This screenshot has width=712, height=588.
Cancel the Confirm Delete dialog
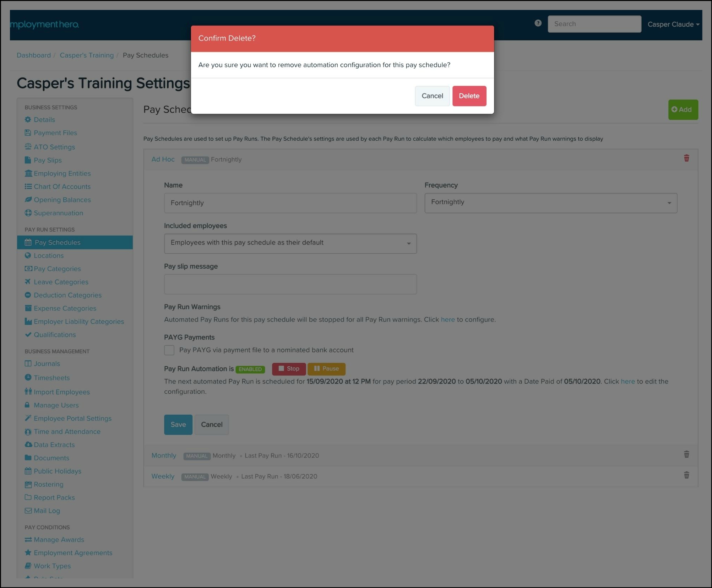pyautogui.click(x=432, y=96)
